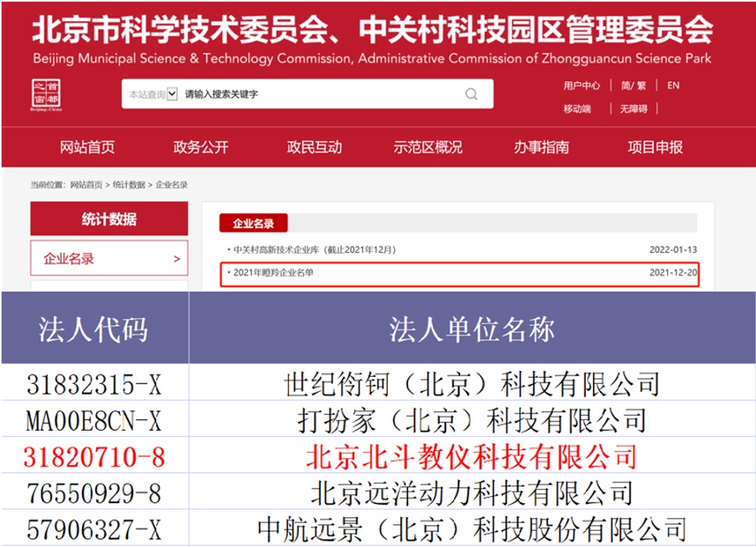This screenshot has width=756, height=547.
Task: Click the search magnifier icon
Action: click(x=471, y=94)
